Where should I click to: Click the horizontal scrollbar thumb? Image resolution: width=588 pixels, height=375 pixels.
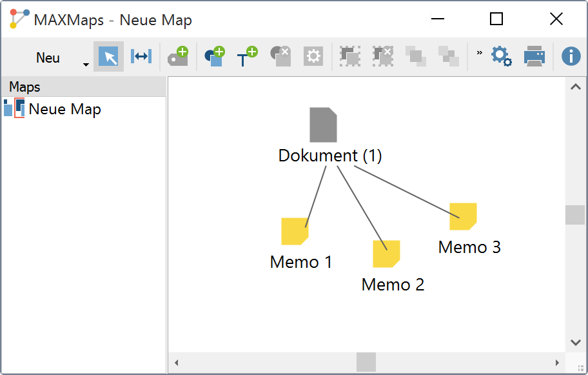(366, 362)
